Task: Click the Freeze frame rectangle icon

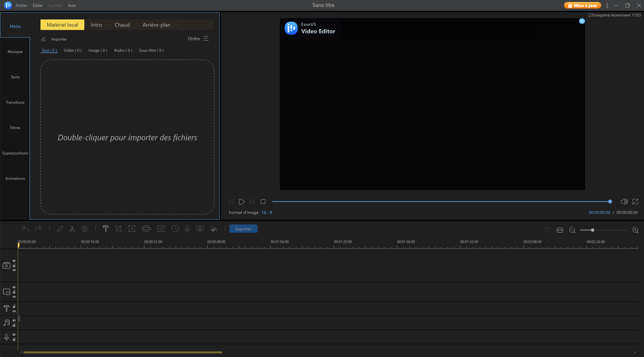Action: pos(161,229)
